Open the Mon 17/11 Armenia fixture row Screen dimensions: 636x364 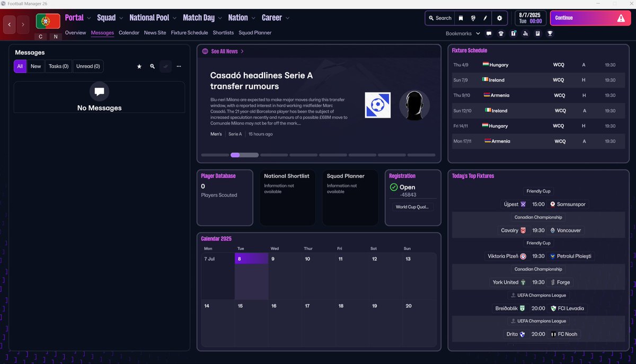click(538, 141)
